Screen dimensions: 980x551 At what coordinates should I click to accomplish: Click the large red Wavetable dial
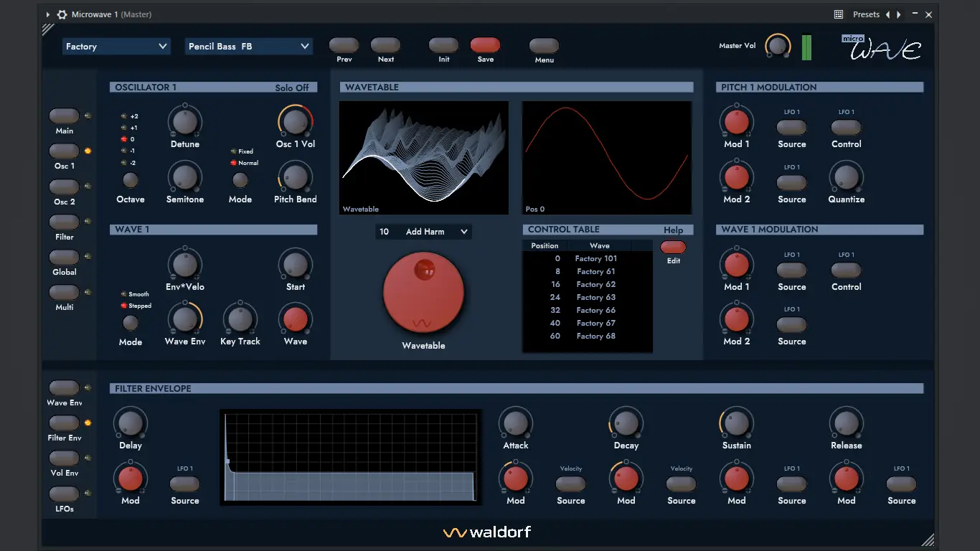[423, 293]
